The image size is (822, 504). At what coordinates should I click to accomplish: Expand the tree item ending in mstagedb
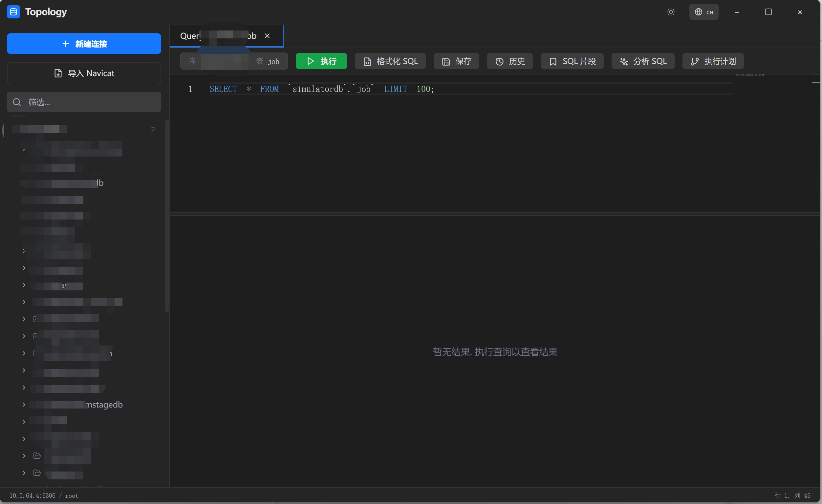coord(24,404)
